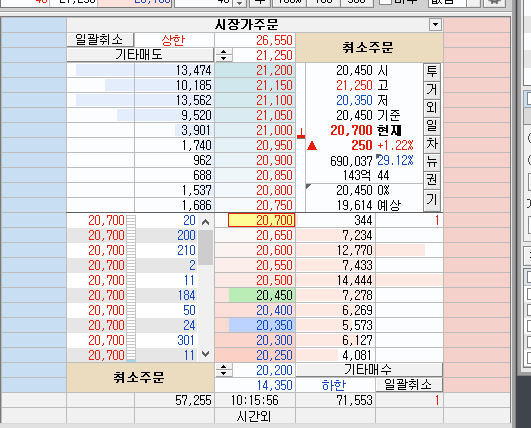The image size is (531, 428).
Task: Click ask quantity 9,520
Action: pos(174,115)
